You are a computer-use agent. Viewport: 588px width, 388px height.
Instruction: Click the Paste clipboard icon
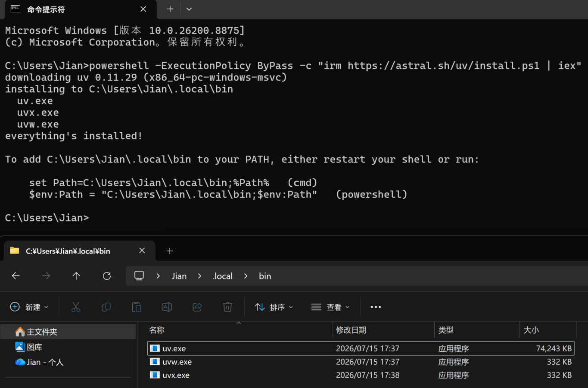(137, 307)
